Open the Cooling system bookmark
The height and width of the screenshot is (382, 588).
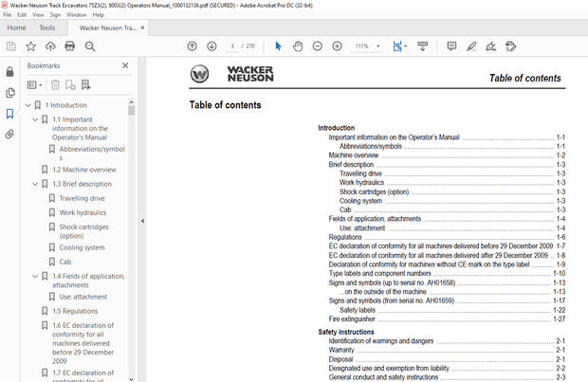[x=83, y=247]
